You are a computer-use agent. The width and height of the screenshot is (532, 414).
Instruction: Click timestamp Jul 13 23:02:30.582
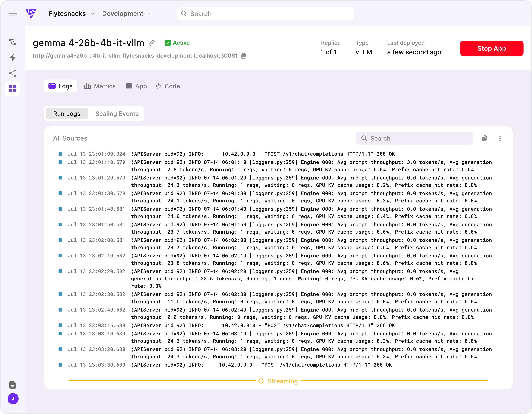pos(97,294)
